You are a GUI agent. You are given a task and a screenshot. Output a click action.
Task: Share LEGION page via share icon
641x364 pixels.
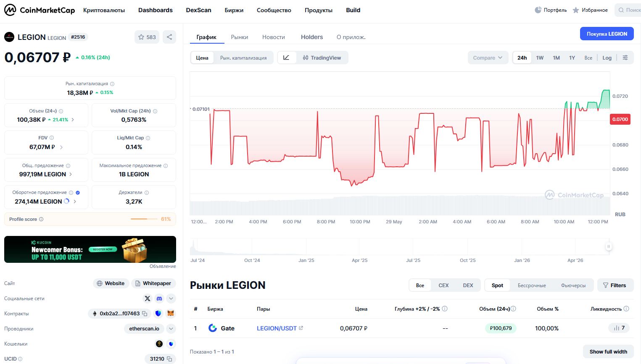169,37
